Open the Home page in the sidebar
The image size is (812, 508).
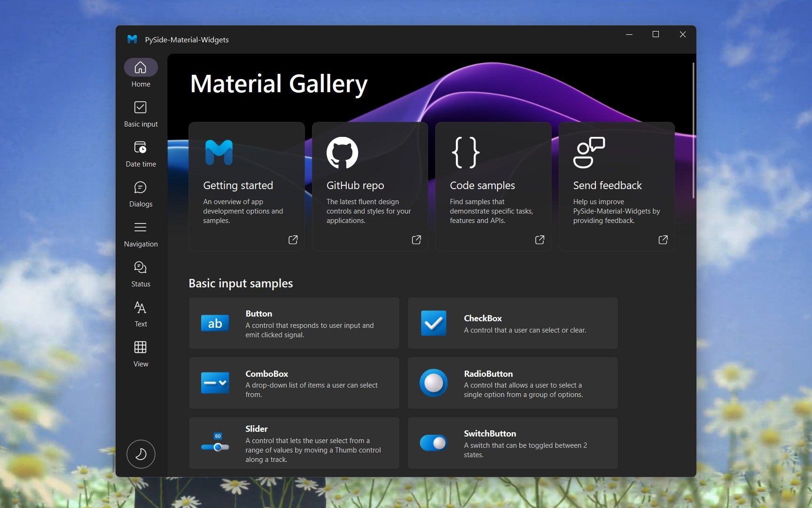coord(141,73)
